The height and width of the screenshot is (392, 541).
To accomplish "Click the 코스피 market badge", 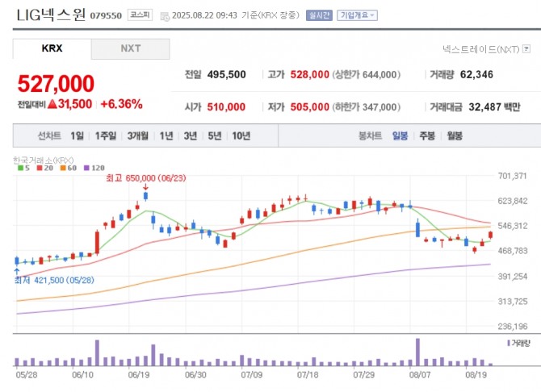I will click(x=140, y=15).
